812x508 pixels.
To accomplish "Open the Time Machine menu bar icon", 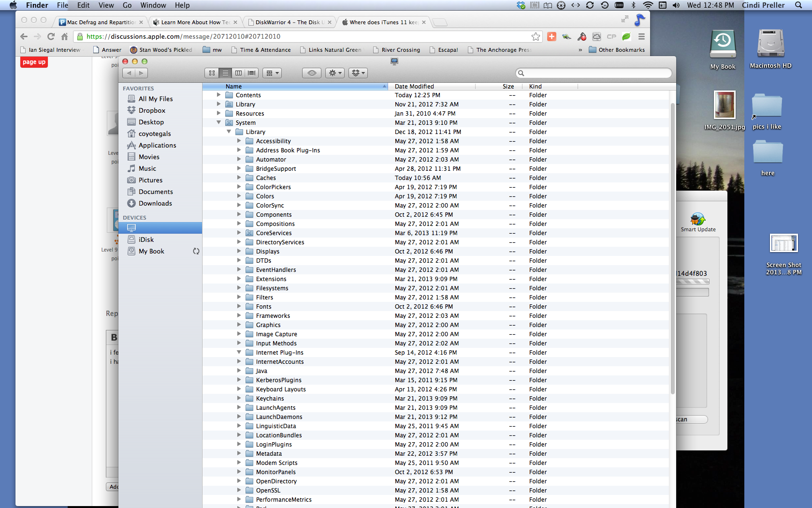I will coord(605,5).
